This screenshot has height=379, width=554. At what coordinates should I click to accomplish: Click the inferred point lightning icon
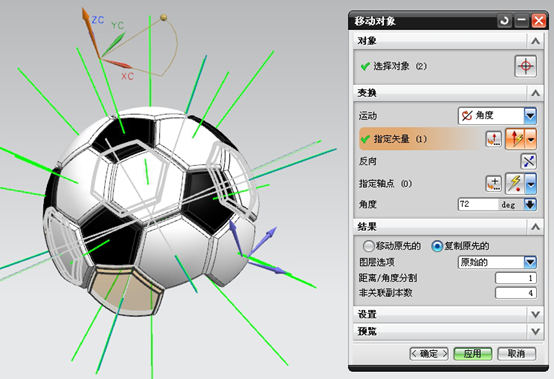tap(515, 183)
